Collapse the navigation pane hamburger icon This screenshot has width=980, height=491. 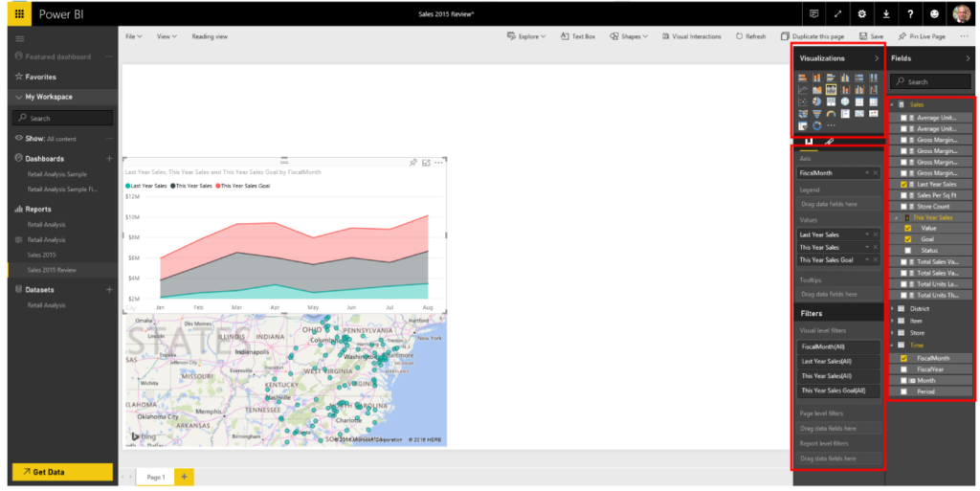click(x=20, y=38)
